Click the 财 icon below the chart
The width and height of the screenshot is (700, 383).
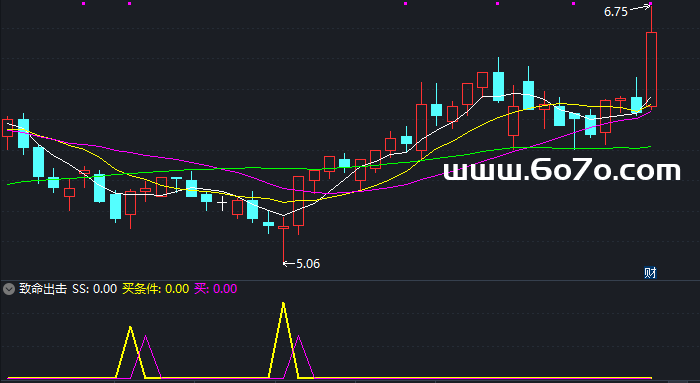(x=650, y=272)
